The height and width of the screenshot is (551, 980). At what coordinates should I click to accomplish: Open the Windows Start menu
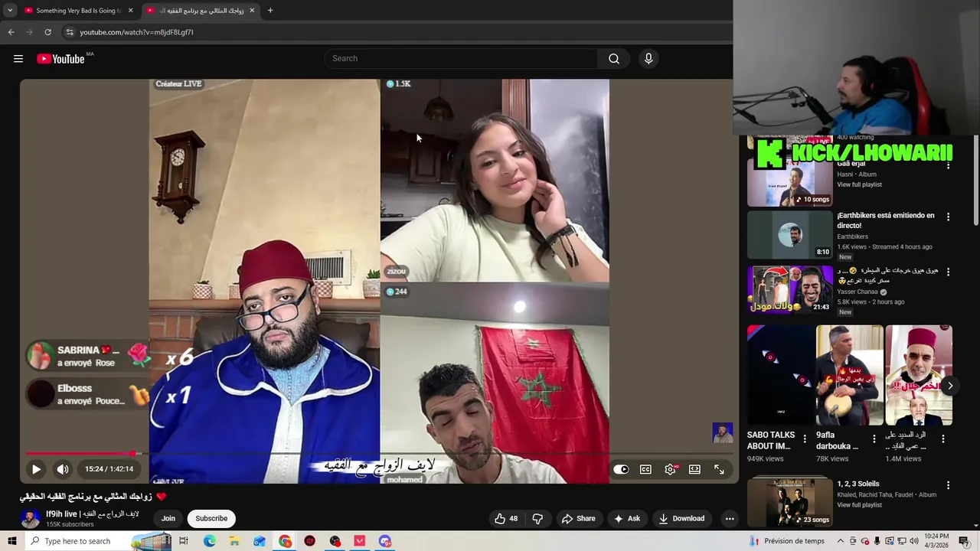click(11, 541)
